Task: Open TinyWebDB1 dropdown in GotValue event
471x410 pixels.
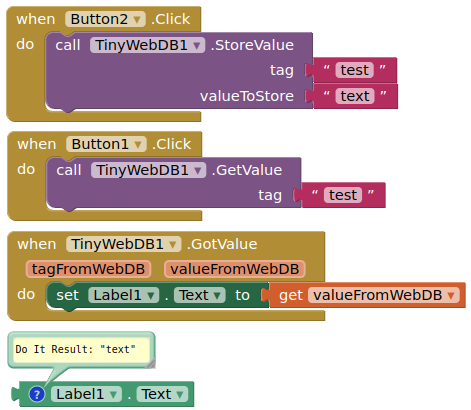Action: tap(123, 244)
